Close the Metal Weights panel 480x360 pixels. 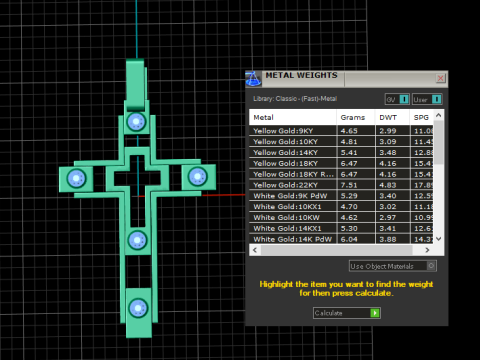(440, 78)
